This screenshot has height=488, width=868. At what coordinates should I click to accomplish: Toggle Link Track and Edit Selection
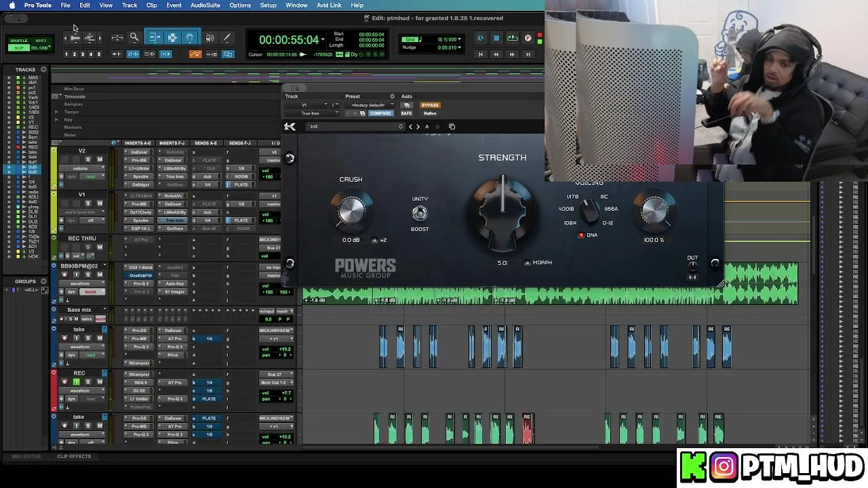(x=150, y=54)
